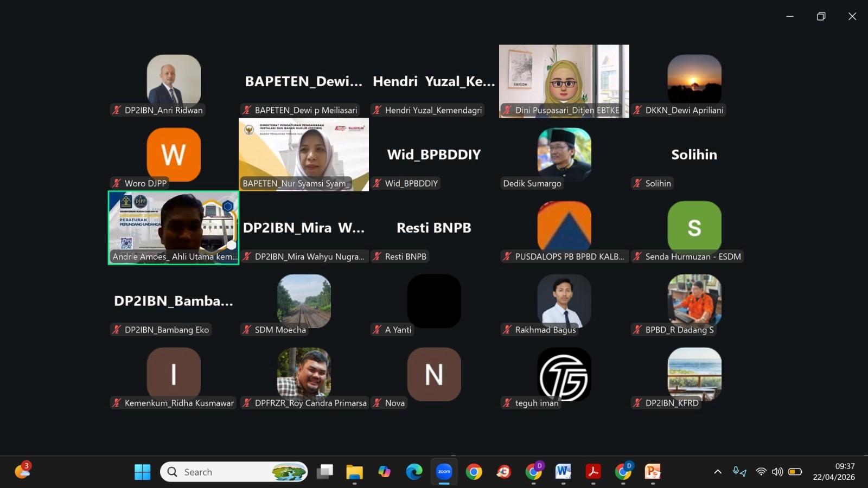Open File Explorer from taskbar
This screenshot has width=868, height=488.
354,472
